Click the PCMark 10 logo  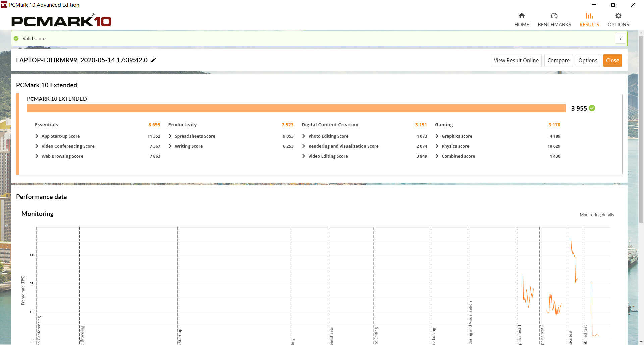tap(61, 21)
